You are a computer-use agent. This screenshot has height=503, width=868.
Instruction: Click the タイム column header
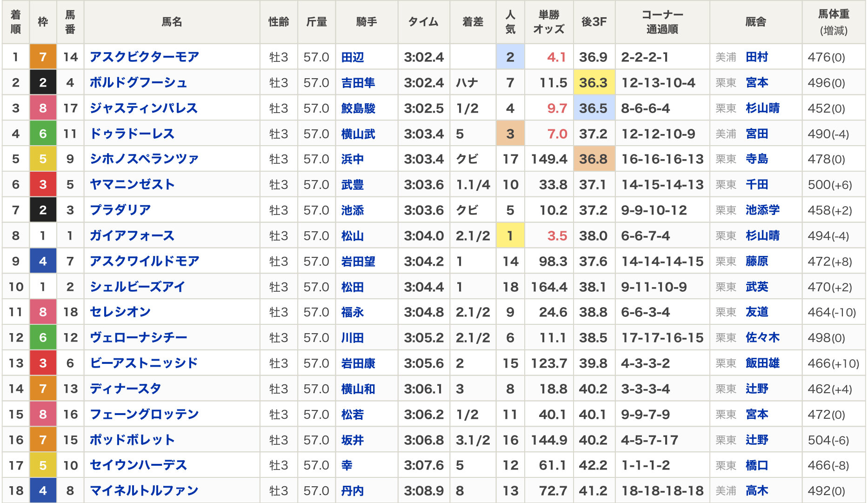pos(423,22)
